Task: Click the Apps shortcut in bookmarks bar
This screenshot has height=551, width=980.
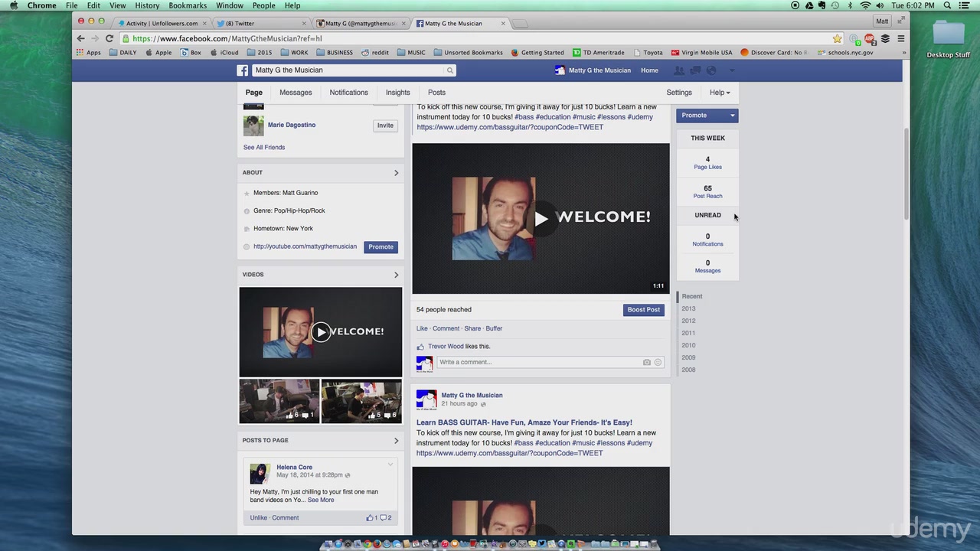Action: point(89,53)
